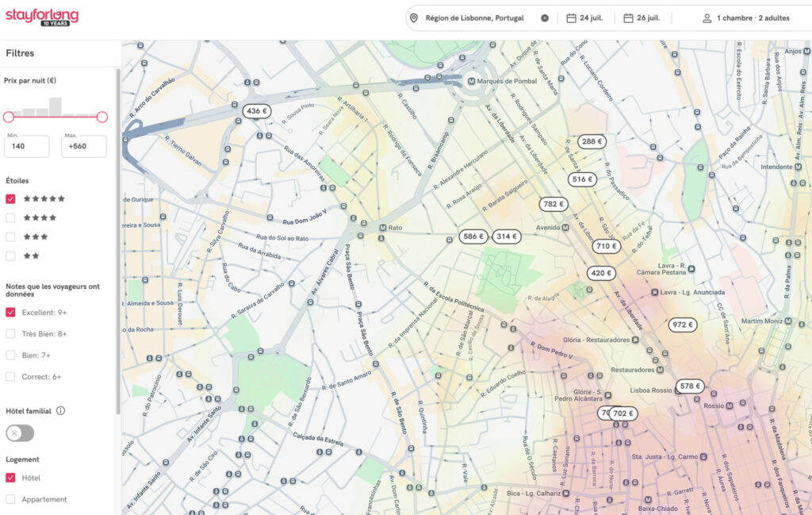Open the check-in calendar icon for 24 juil.
Viewport: 812px width, 515px height.
(571, 18)
